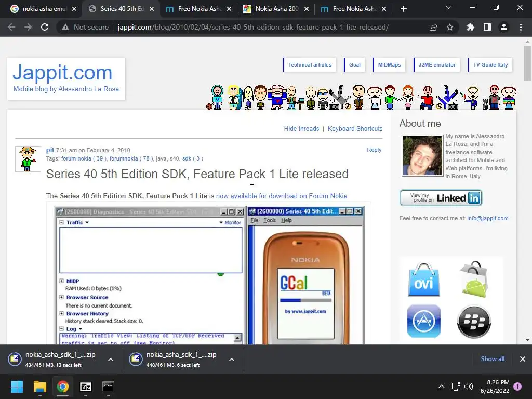The height and width of the screenshot is (399, 532).
Task: Open Chrome profile avatar
Action: (504, 27)
